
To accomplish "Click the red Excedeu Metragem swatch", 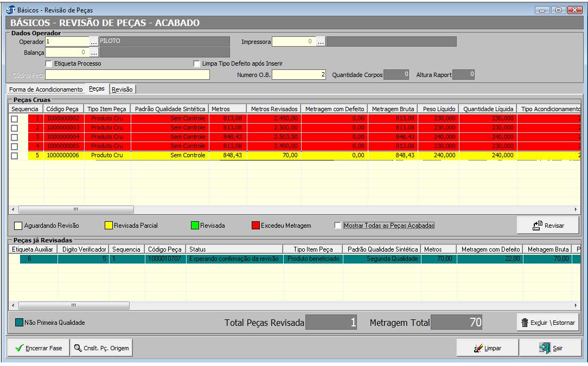I will tap(255, 225).
